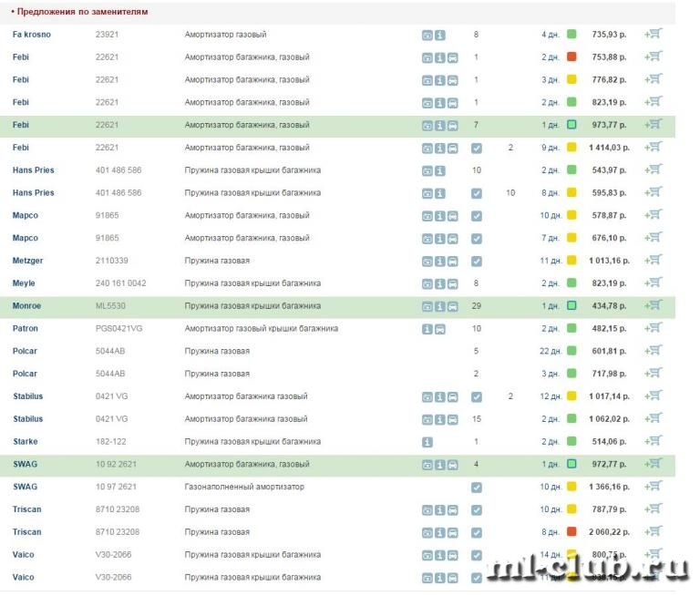700x596 pixels.
Task: Open the Metzger brand link
Action: (x=27, y=261)
